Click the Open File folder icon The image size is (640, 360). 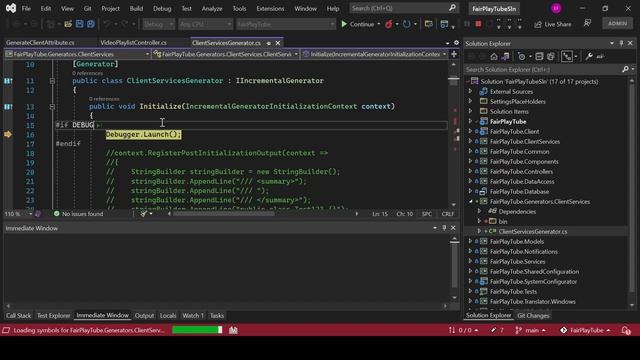(68, 24)
